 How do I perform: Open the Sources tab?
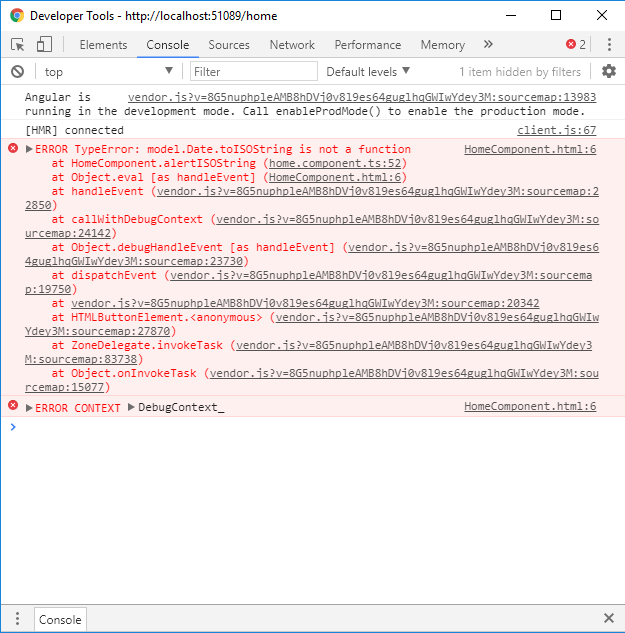(x=229, y=45)
